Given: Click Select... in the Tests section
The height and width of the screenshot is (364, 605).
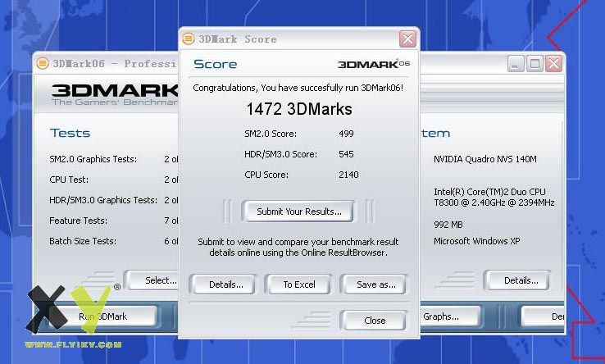Looking at the screenshot, I should pyautogui.click(x=152, y=280).
